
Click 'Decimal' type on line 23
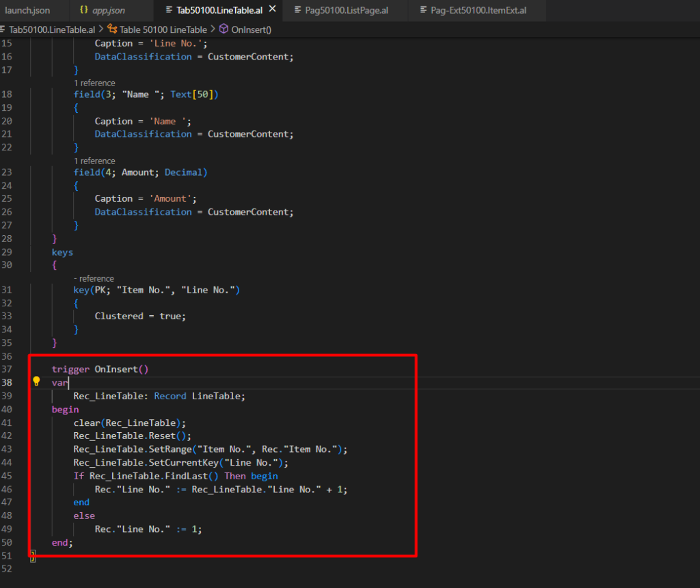point(183,172)
